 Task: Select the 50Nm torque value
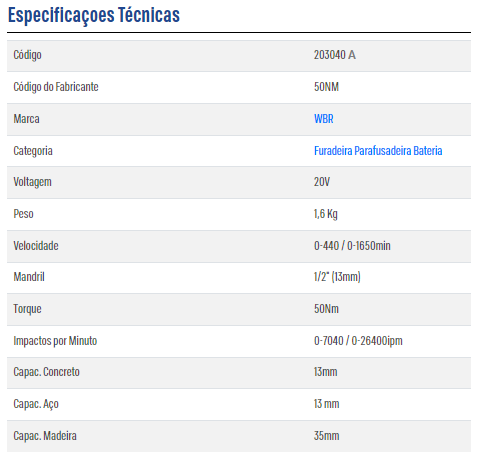tap(326, 309)
